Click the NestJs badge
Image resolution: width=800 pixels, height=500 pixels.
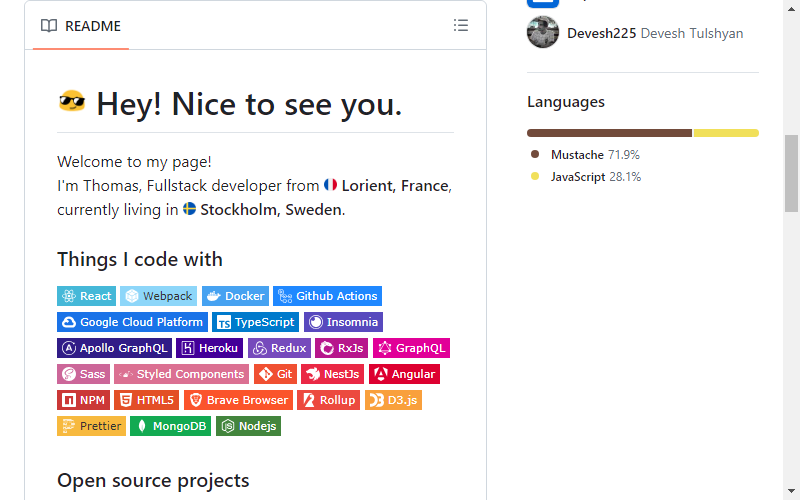[333, 374]
